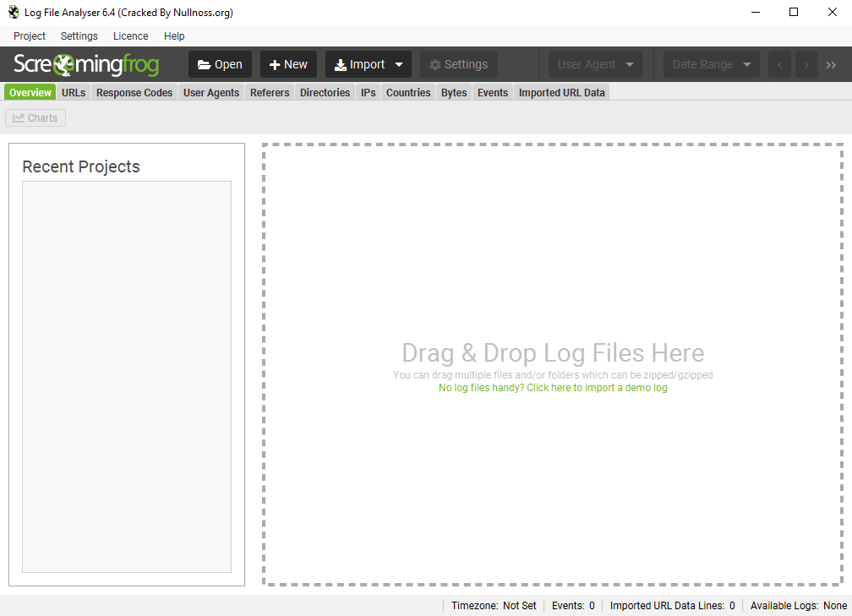
Task: Switch to the Overview tab
Action: pyautogui.click(x=30, y=92)
